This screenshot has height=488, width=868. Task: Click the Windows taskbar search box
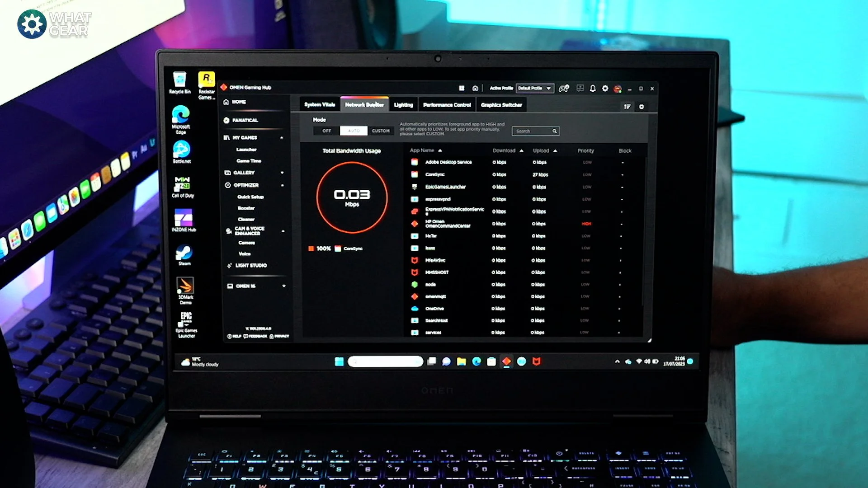pos(385,361)
